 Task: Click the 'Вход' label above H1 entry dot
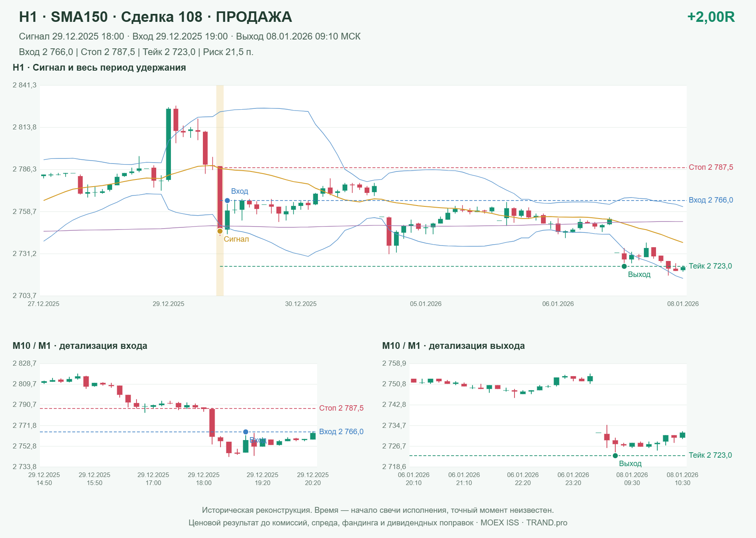coord(239,191)
